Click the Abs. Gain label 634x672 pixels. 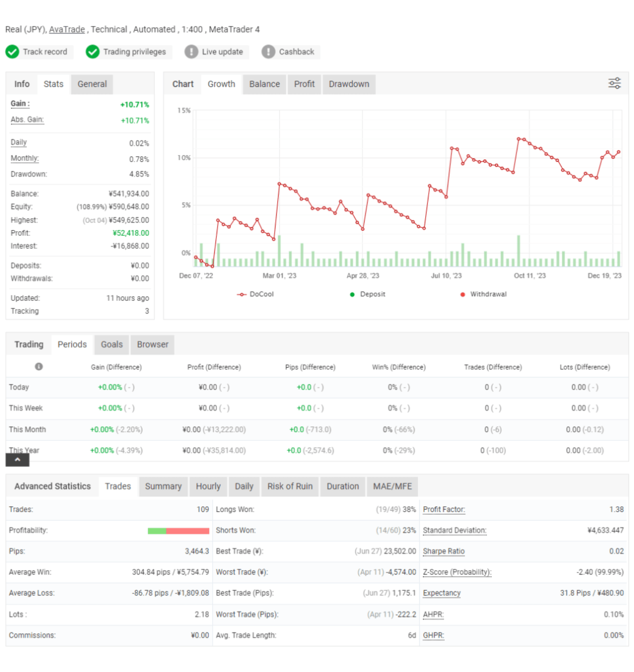click(27, 120)
